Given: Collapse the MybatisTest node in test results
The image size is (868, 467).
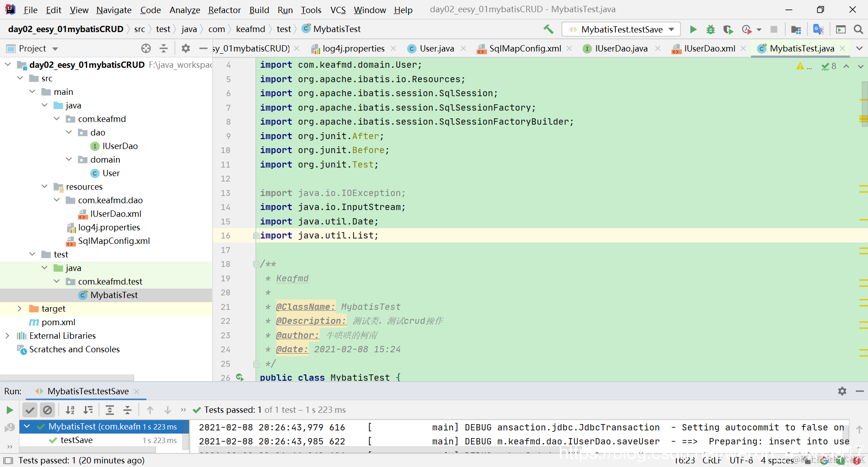Looking at the screenshot, I should tap(27, 426).
